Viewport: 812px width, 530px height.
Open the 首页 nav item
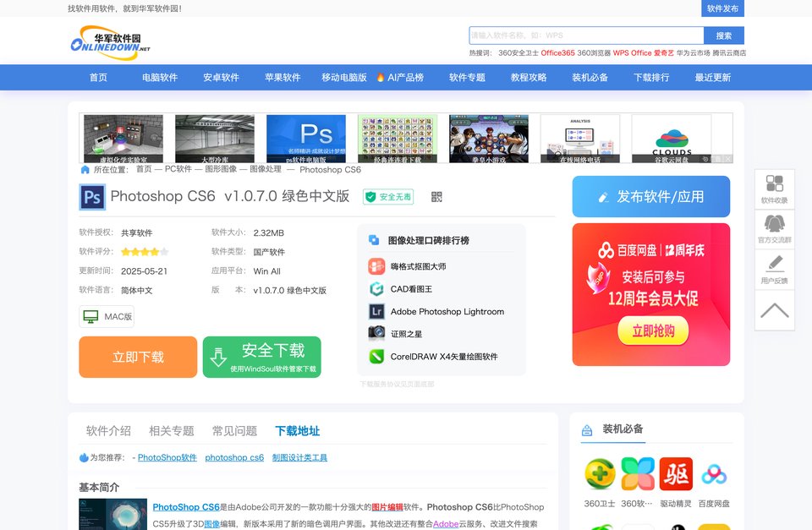click(98, 77)
